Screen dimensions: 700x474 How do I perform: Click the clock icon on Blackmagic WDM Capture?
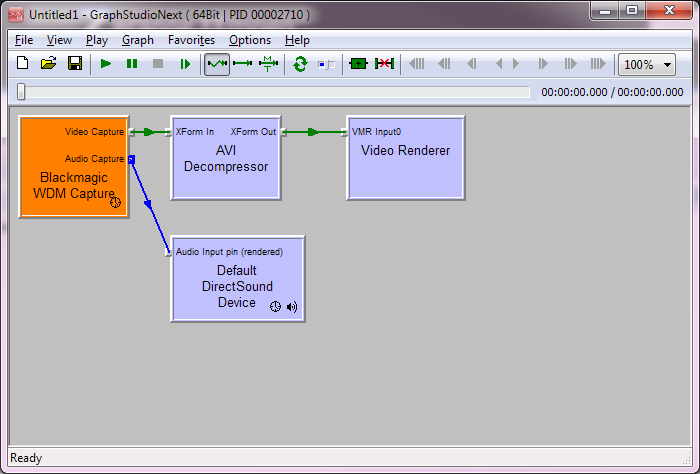(x=115, y=203)
